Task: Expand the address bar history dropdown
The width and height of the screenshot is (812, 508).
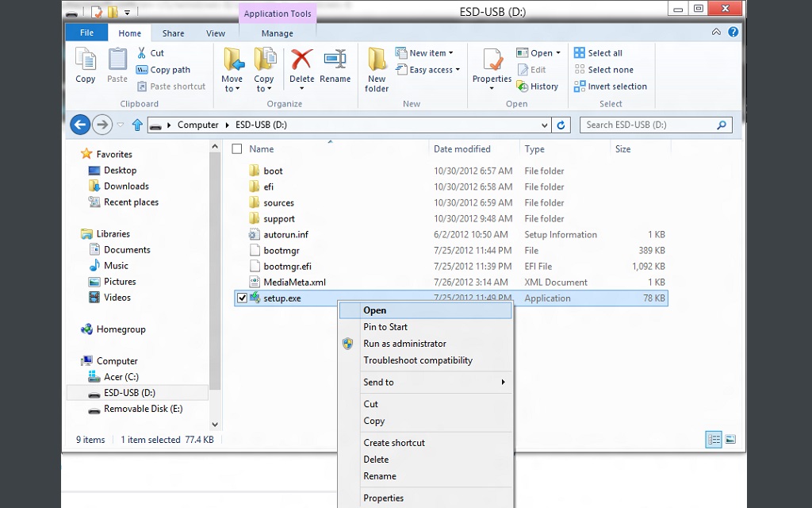Action: tap(544, 125)
